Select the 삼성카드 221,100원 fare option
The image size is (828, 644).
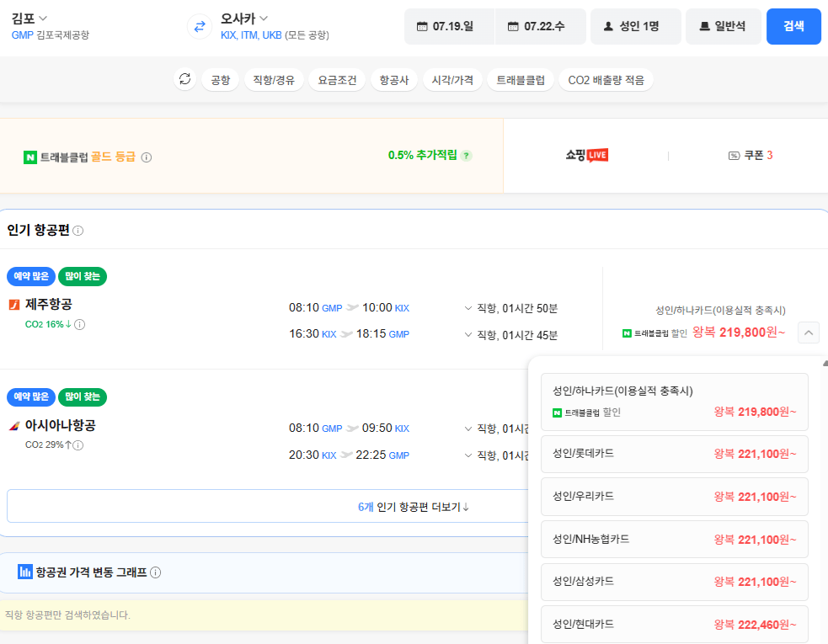(675, 582)
